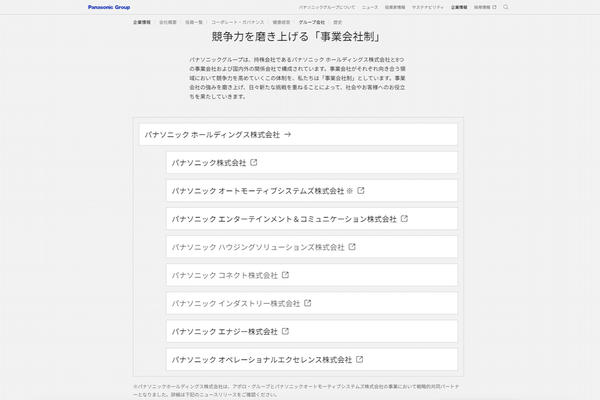Open パナソニック コネクト株式会社 link
The image size is (600, 400).
click(312, 275)
